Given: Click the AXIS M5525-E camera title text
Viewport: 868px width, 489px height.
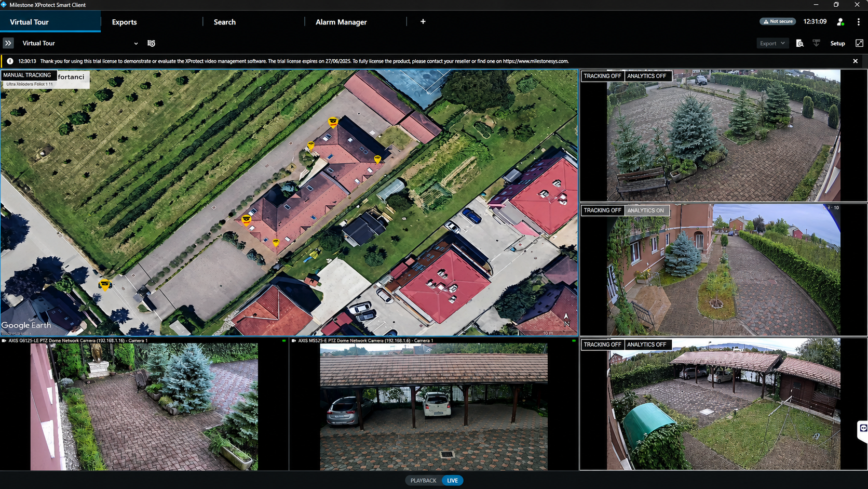Looking at the screenshot, I should [365, 341].
